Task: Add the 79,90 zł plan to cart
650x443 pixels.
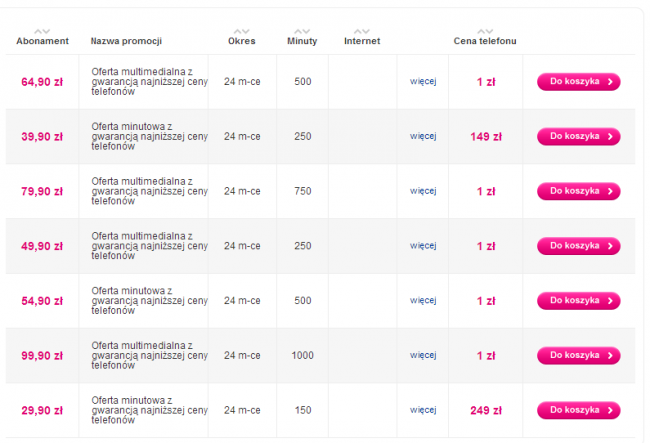Action: point(579,191)
